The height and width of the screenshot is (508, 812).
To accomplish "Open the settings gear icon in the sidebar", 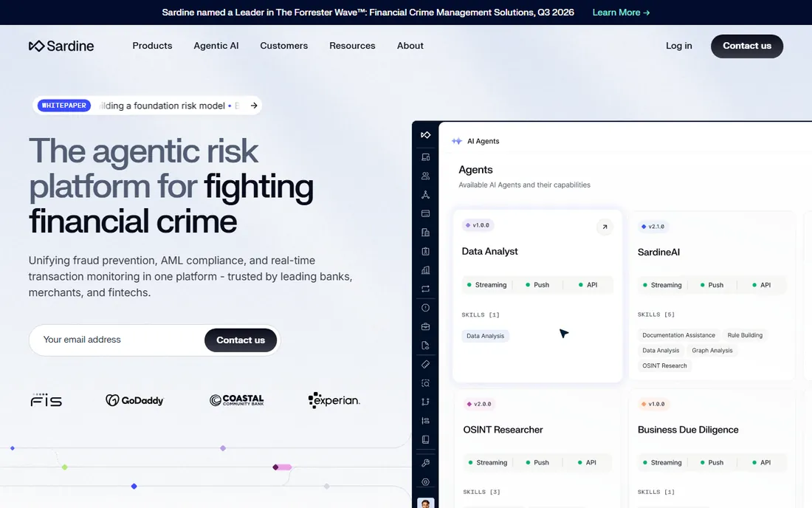I will pos(426,482).
